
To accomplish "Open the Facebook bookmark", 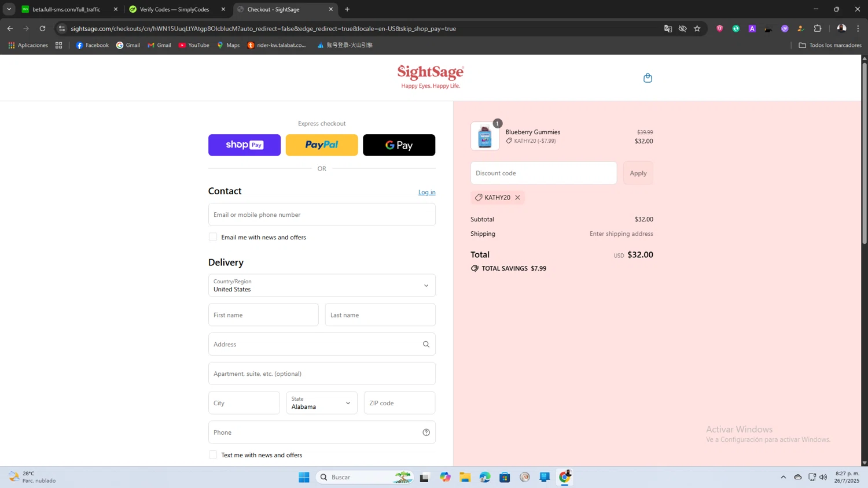I will click(92, 45).
